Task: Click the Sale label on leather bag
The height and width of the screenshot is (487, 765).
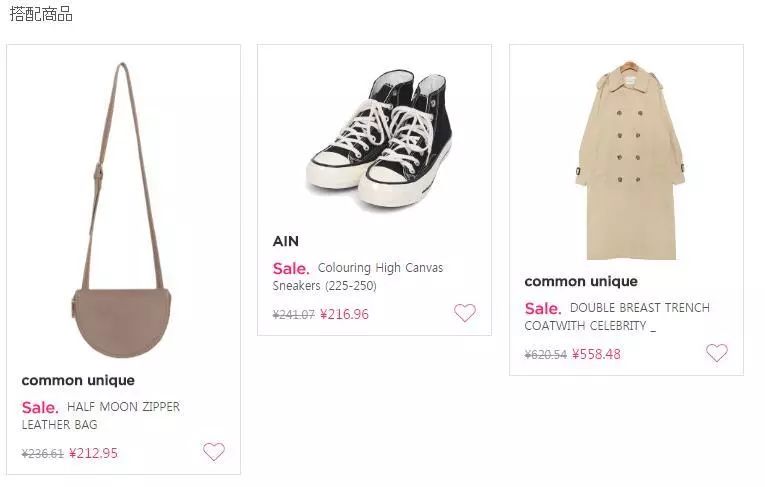Action: click(39, 407)
